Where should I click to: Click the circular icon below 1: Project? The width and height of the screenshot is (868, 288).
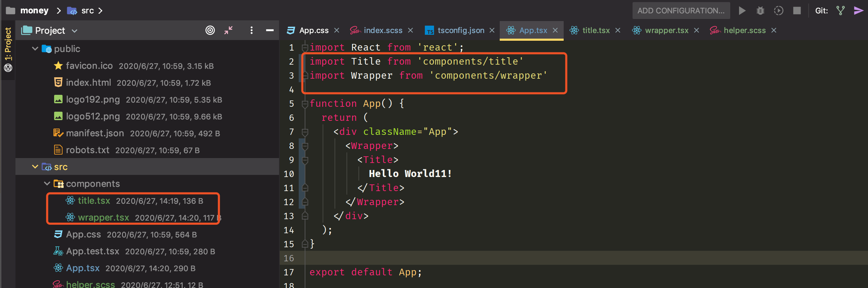(8, 68)
